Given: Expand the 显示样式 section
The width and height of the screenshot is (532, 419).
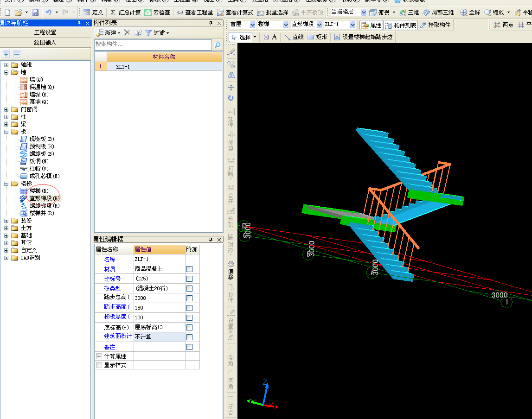Looking at the screenshot, I should pos(99,365).
